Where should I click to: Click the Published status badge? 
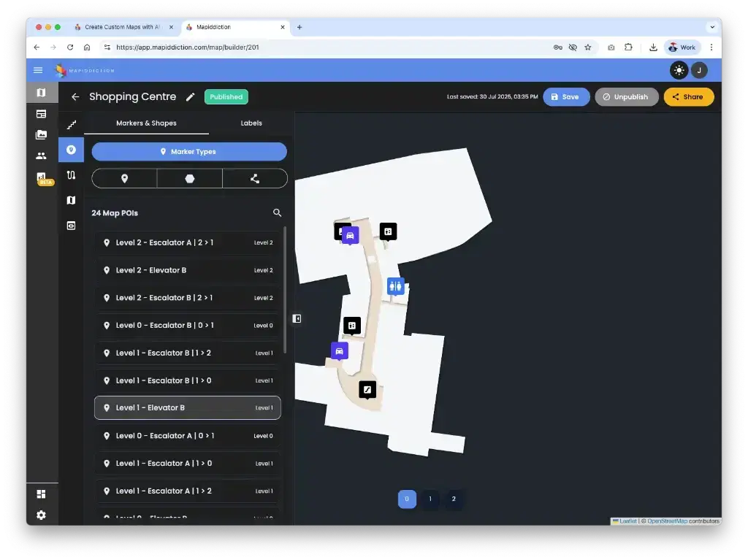coord(226,97)
